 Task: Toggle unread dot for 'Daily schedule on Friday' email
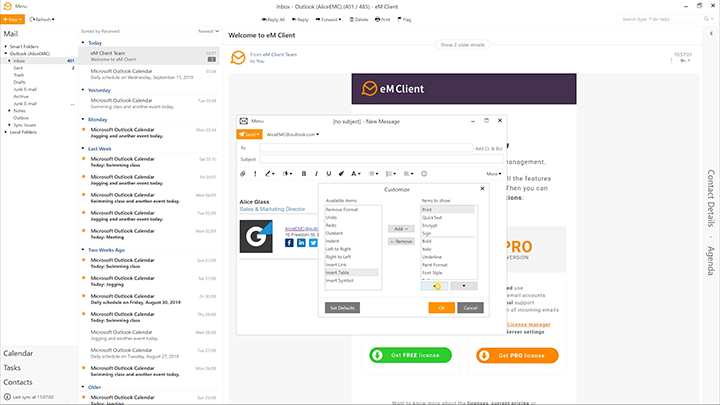point(84,296)
